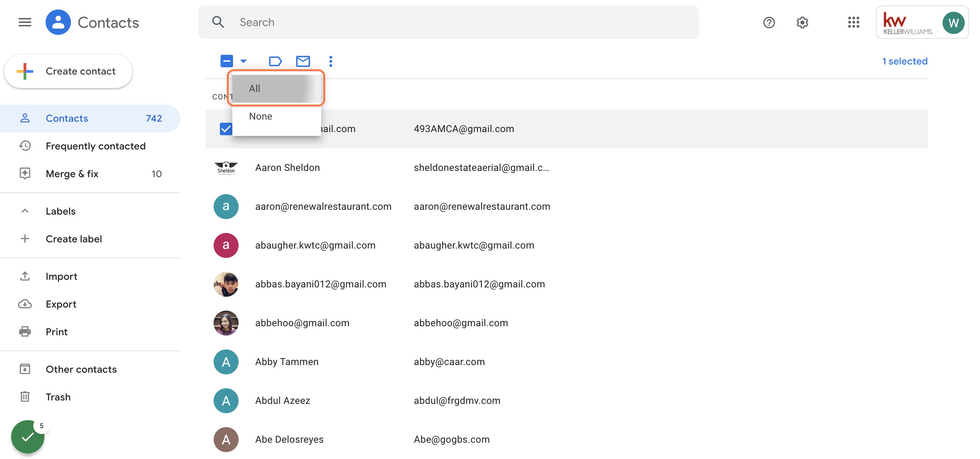Click Create label
The width and height of the screenshot is (980, 459).
point(90,239)
